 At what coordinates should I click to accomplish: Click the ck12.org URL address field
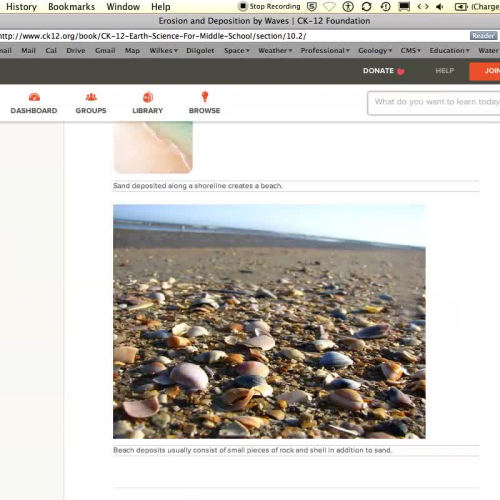click(x=233, y=36)
